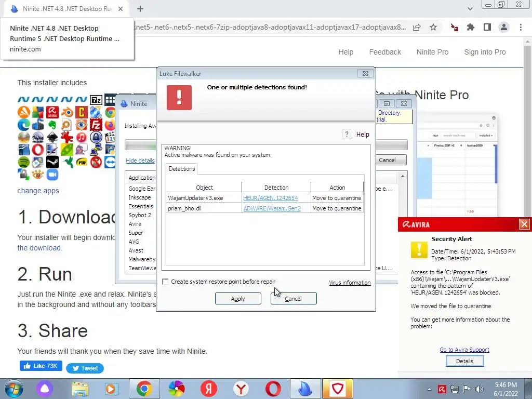This screenshot has width=532, height=399.
Task: Open Chrome's three-dot menu
Action: (521, 27)
